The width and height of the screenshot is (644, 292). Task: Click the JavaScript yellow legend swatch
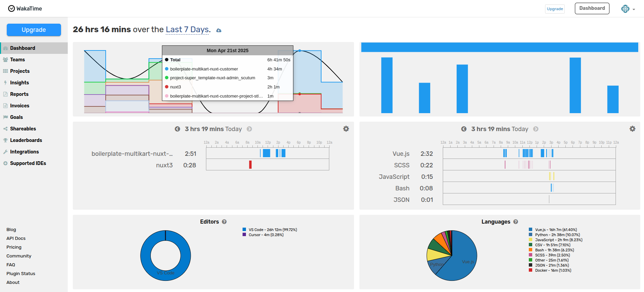531,240
